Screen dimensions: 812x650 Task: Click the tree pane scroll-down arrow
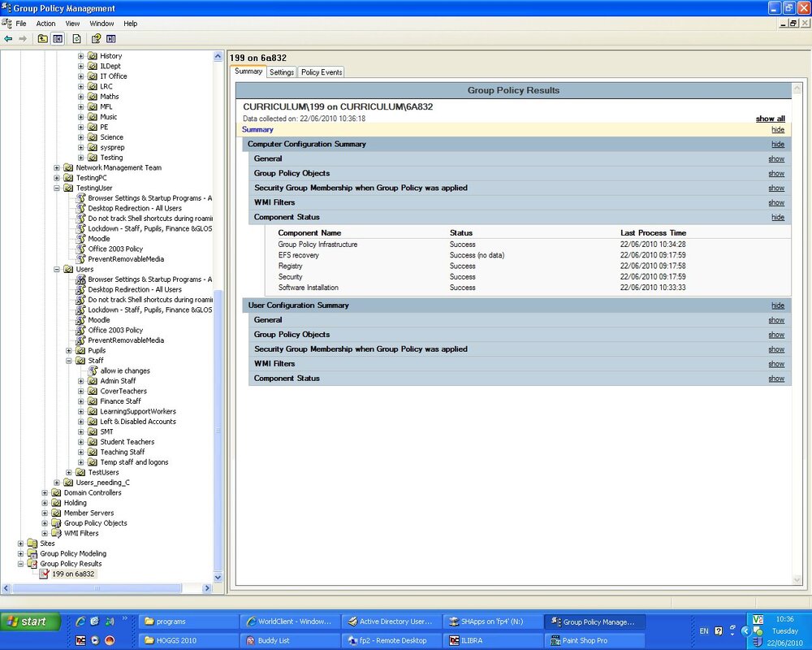[x=218, y=578]
